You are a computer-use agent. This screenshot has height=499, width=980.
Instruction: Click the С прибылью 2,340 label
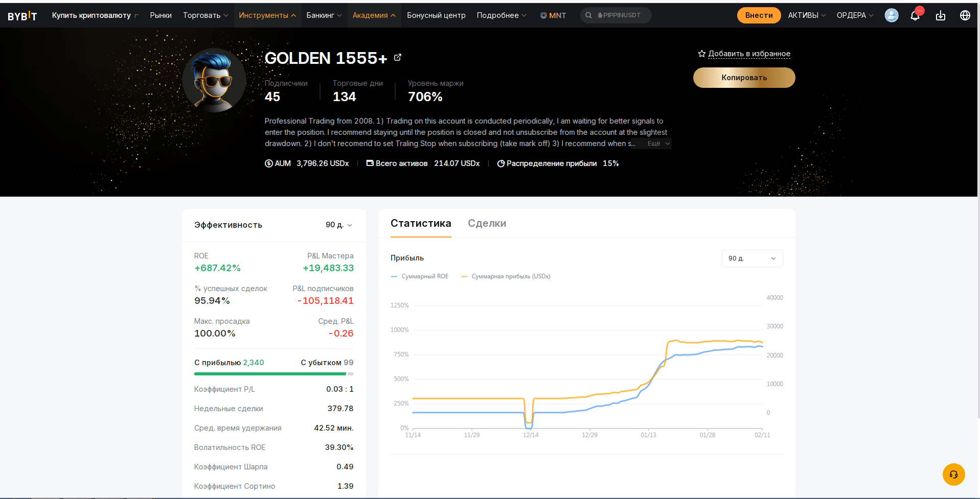pos(229,363)
